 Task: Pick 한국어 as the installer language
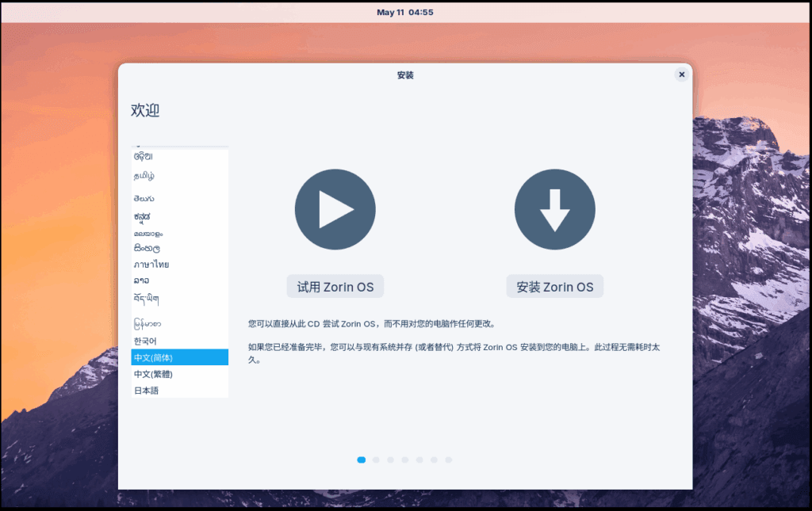point(146,341)
